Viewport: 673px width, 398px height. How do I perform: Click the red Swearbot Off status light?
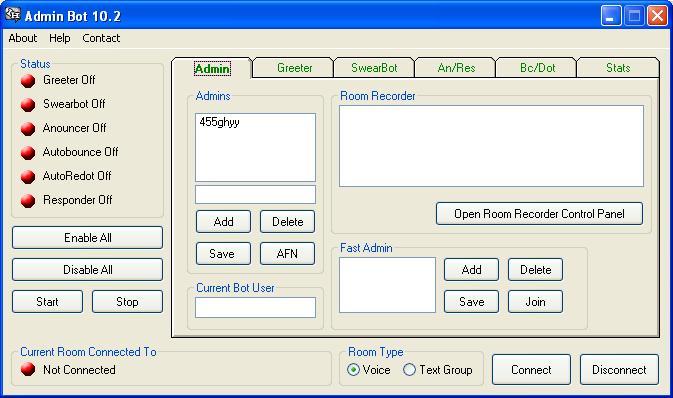[28, 105]
